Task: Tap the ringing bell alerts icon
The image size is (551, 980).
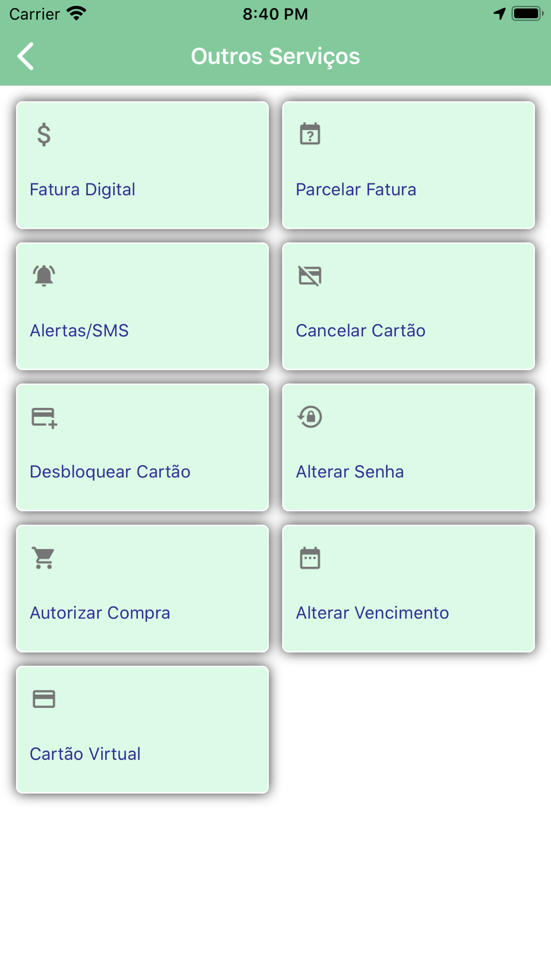Action: coord(44,276)
